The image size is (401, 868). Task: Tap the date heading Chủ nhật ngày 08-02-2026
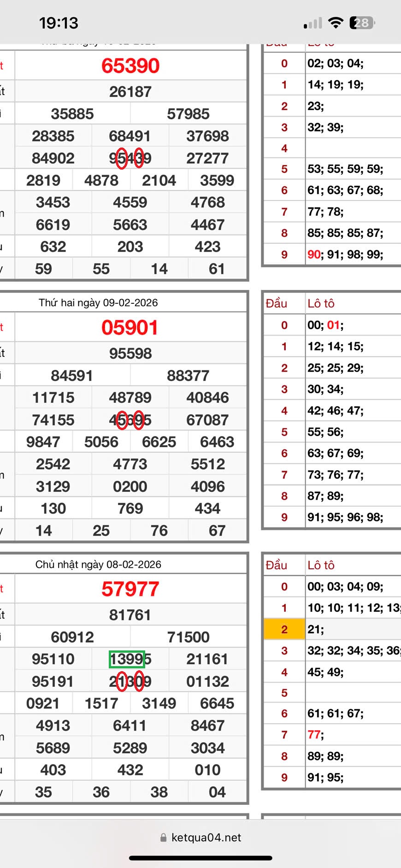coord(98,564)
